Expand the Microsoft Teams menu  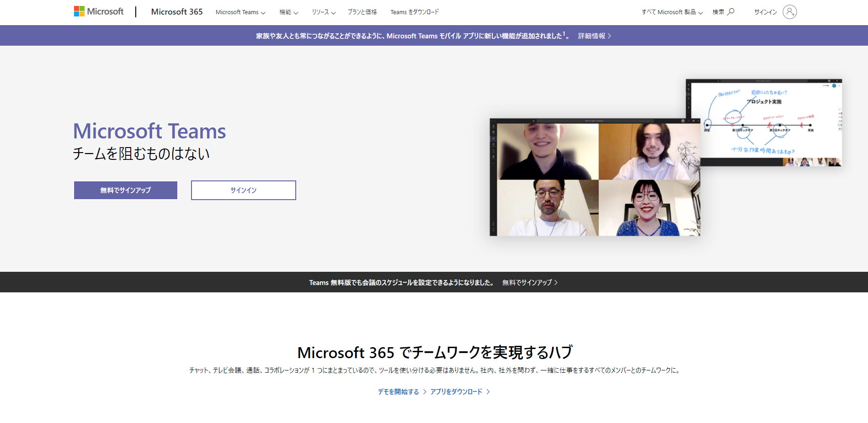tap(240, 12)
